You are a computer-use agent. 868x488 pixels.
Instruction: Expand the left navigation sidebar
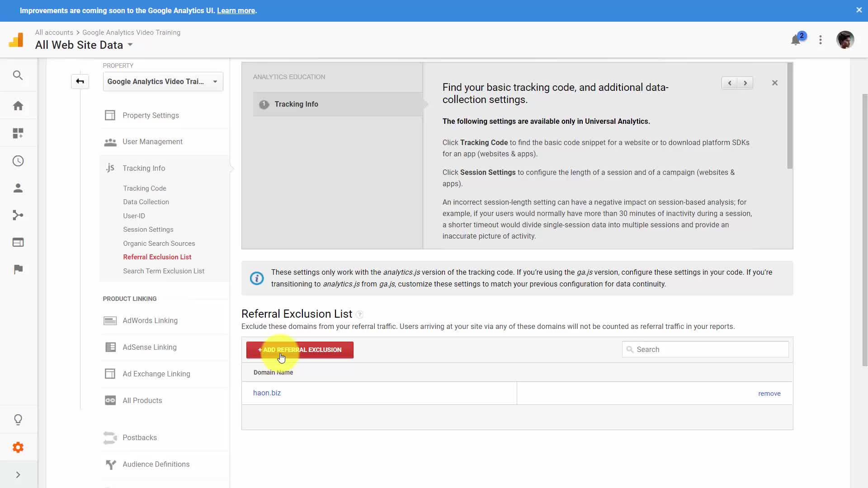pos(18,475)
